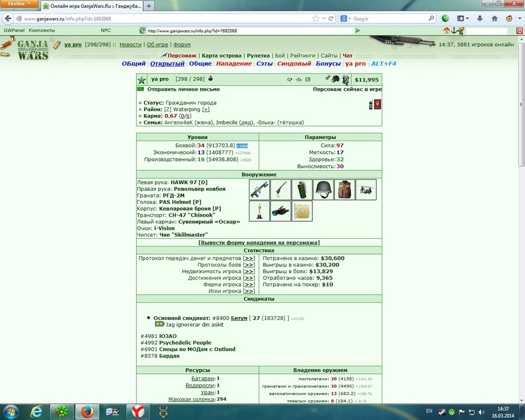The height and width of the screenshot is (420, 525).
Task: Click the camera icon in character header
Action: (x=335, y=79)
